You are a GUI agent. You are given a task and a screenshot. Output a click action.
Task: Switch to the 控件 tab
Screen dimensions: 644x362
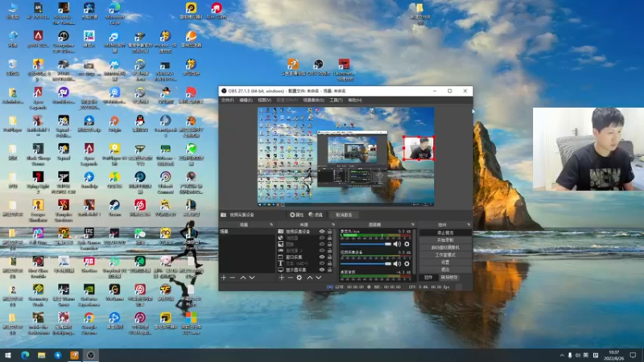pos(428,278)
